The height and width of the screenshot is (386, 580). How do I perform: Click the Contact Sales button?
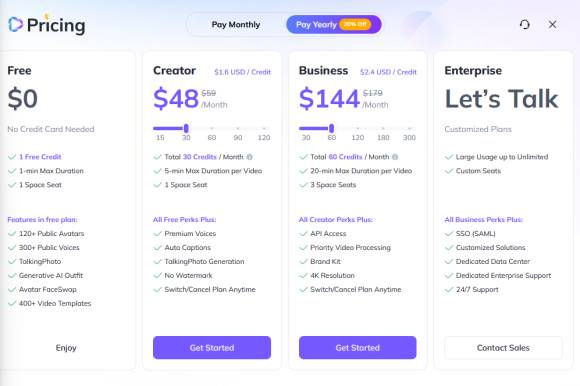pos(503,348)
